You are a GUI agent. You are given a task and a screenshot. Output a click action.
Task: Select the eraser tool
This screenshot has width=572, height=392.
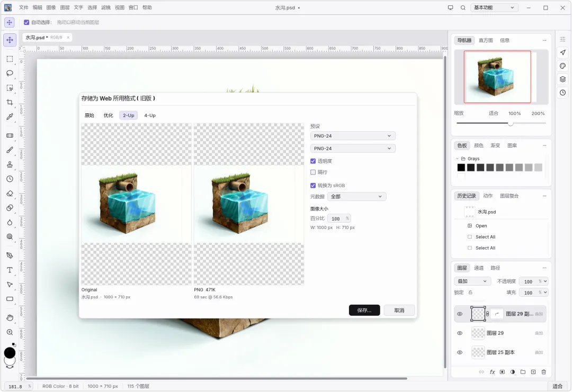[x=10, y=194]
